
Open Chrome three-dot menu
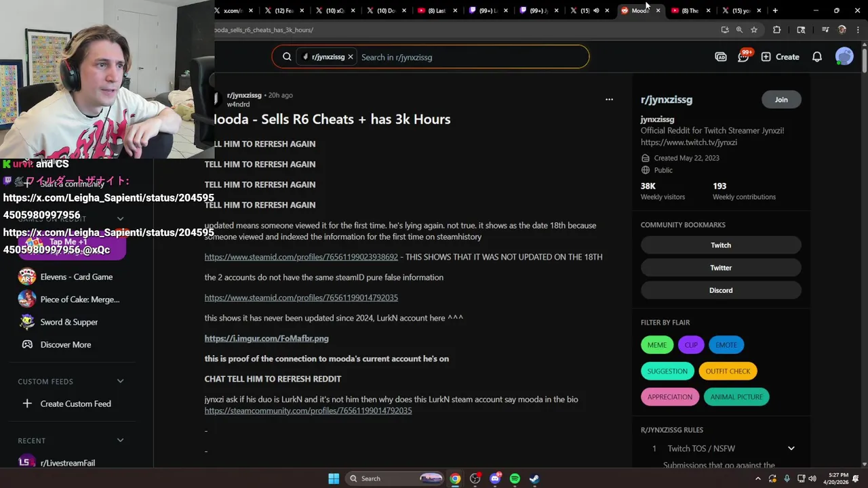[x=859, y=30]
